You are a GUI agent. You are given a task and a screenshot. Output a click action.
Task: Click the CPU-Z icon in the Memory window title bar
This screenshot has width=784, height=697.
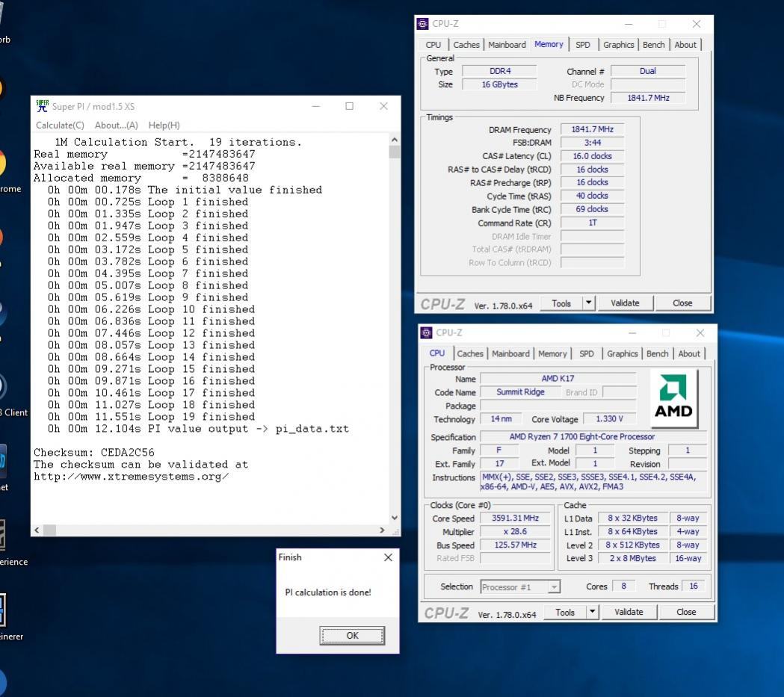point(423,24)
